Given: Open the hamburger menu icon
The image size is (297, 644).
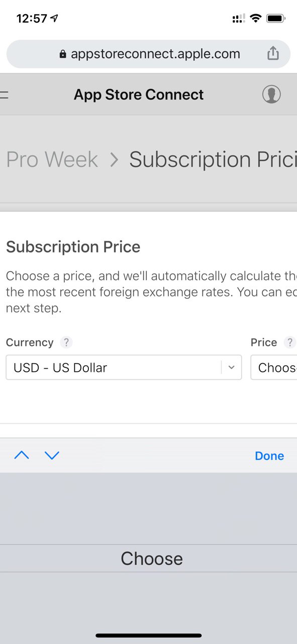Looking at the screenshot, I should pos(4,95).
